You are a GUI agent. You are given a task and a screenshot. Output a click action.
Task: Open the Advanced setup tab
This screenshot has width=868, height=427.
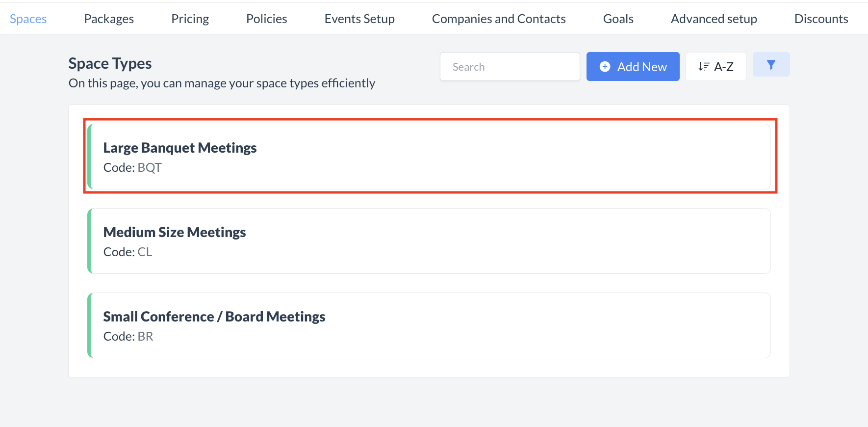pyautogui.click(x=714, y=19)
